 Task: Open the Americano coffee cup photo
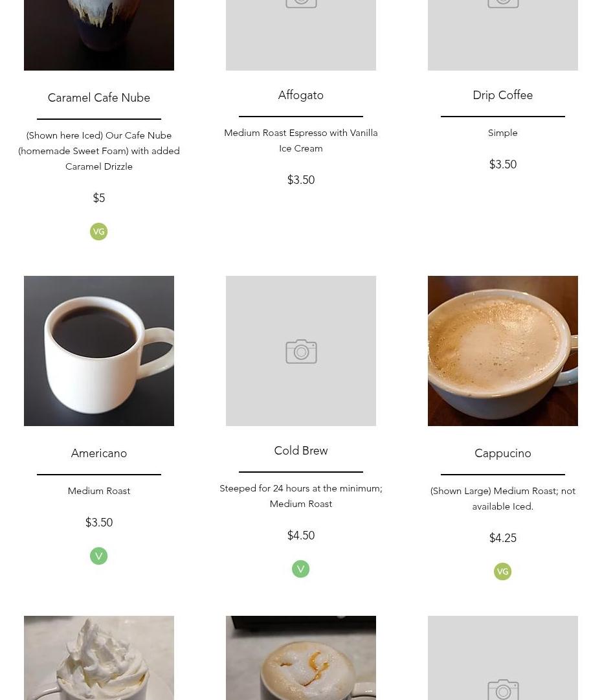(x=99, y=351)
